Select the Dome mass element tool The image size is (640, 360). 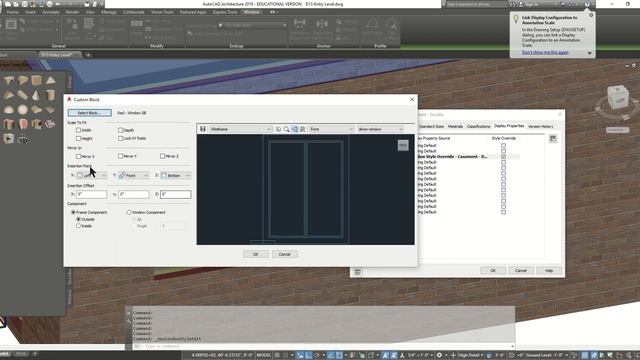[9, 110]
